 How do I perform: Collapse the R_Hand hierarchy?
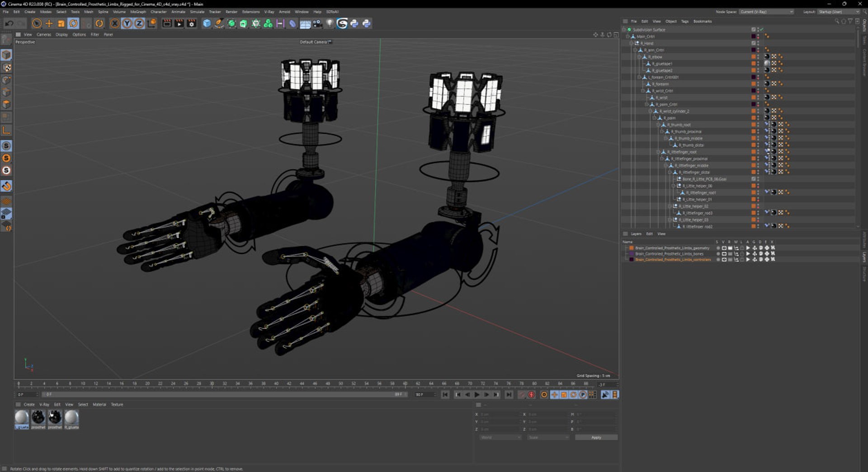click(x=632, y=43)
